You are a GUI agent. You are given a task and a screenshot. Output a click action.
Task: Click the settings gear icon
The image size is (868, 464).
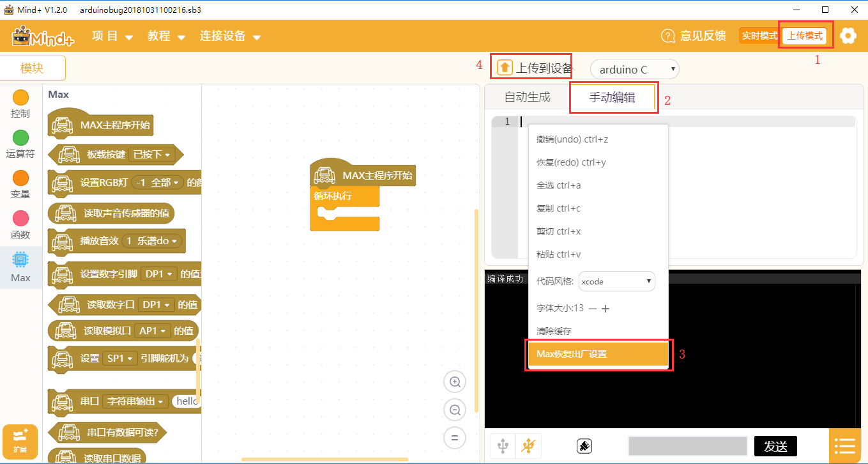[x=848, y=36]
